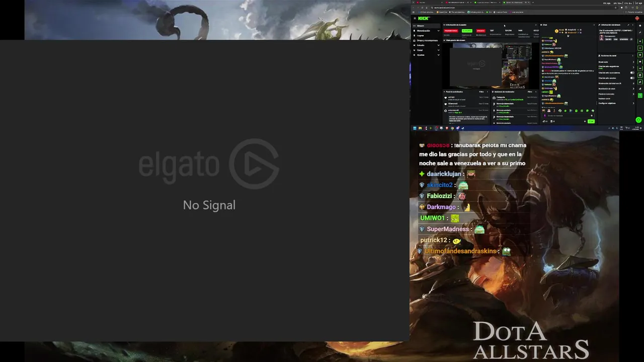The image size is (644, 362).
Task: Open Windows Start menu on taskbar
Action: tap(415, 128)
